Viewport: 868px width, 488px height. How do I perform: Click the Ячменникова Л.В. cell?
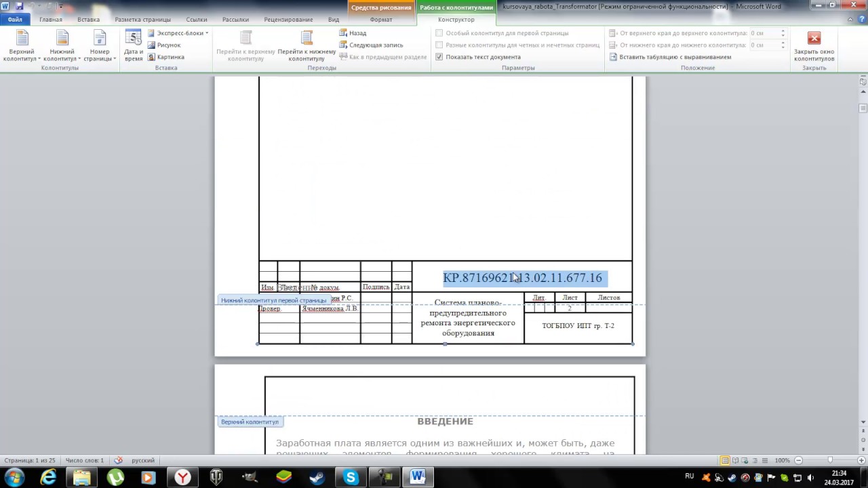click(x=330, y=309)
